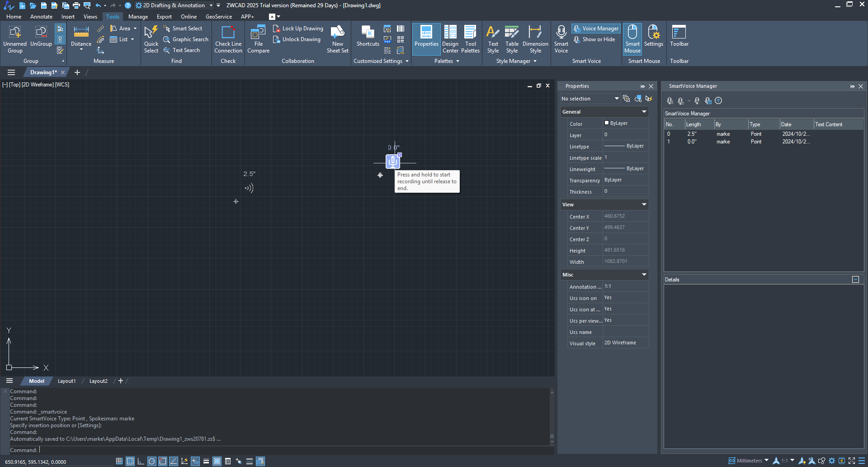Open the Design Center palette
The height and width of the screenshot is (467, 868).
pos(450,39)
